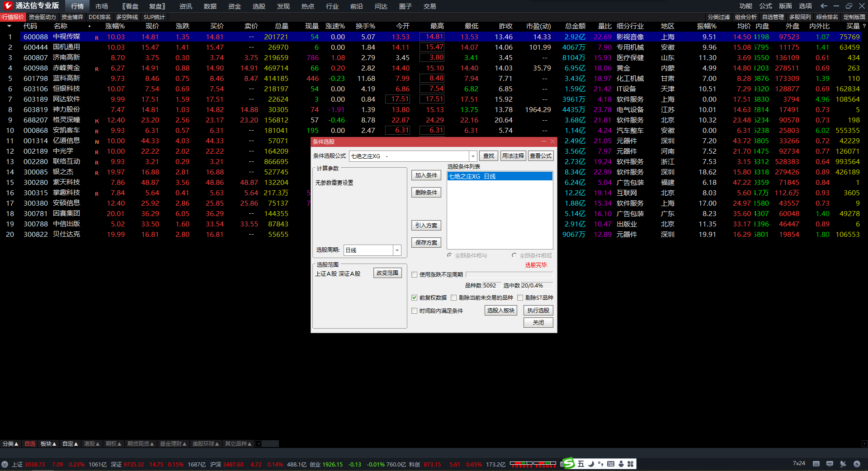Click the lightning bolt icon in status bar

[857, 464]
